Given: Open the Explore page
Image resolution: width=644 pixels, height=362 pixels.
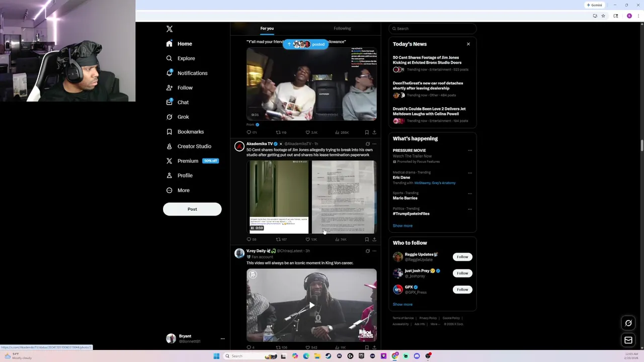Looking at the screenshot, I should coord(180,58).
